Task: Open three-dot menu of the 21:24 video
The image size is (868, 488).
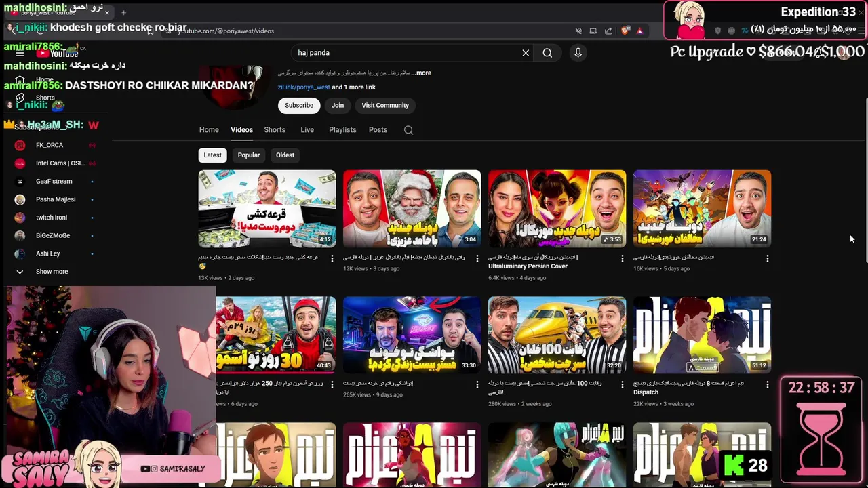Action: click(x=767, y=258)
